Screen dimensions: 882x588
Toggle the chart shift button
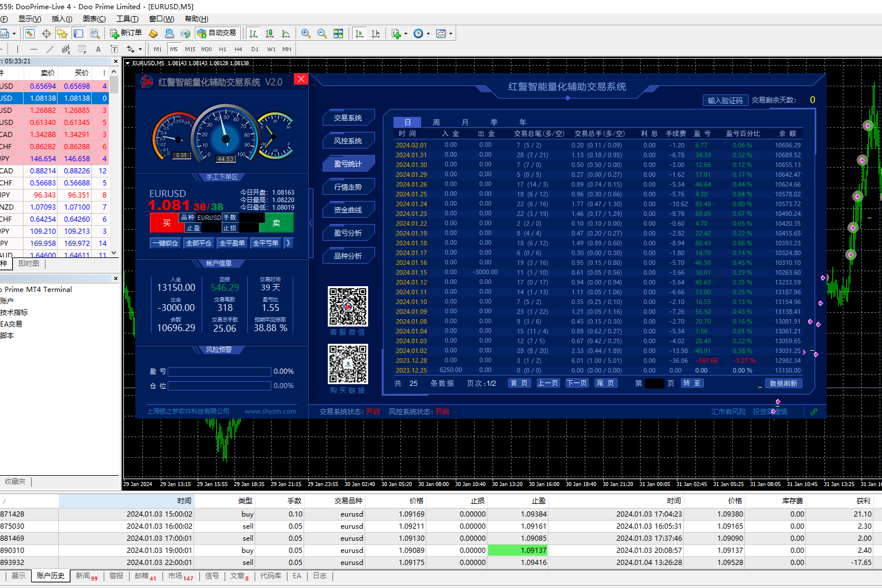[376, 33]
